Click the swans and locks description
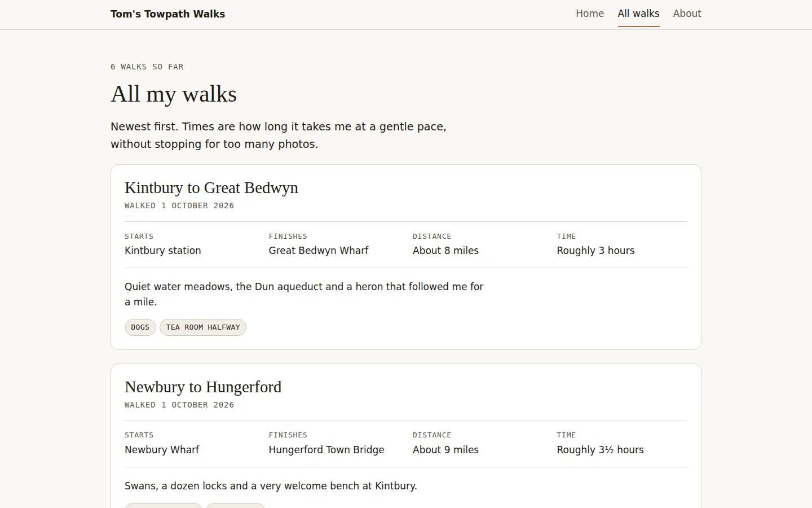Image resolution: width=812 pixels, height=508 pixels. (x=271, y=486)
